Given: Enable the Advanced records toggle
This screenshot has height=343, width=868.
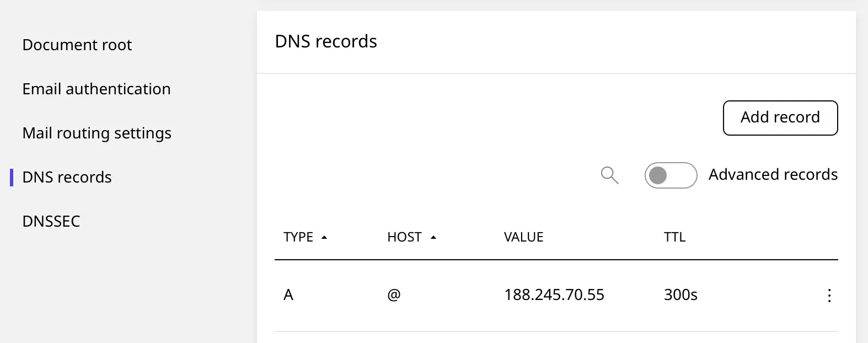Looking at the screenshot, I should click(671, 175).
